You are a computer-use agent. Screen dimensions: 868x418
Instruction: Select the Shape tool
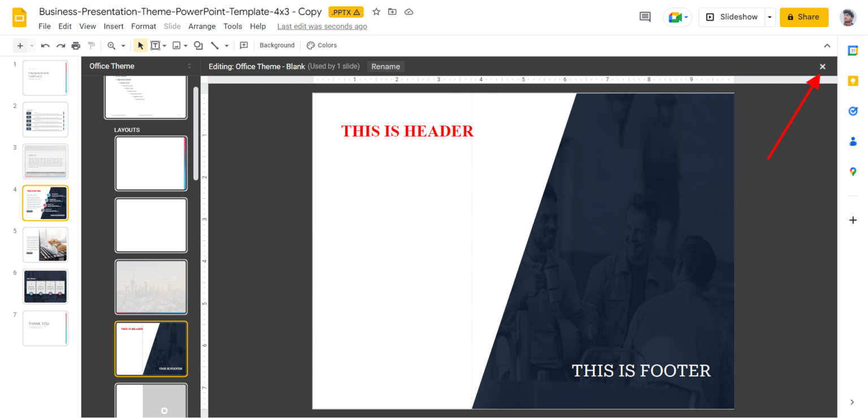[x=198, y=45]
